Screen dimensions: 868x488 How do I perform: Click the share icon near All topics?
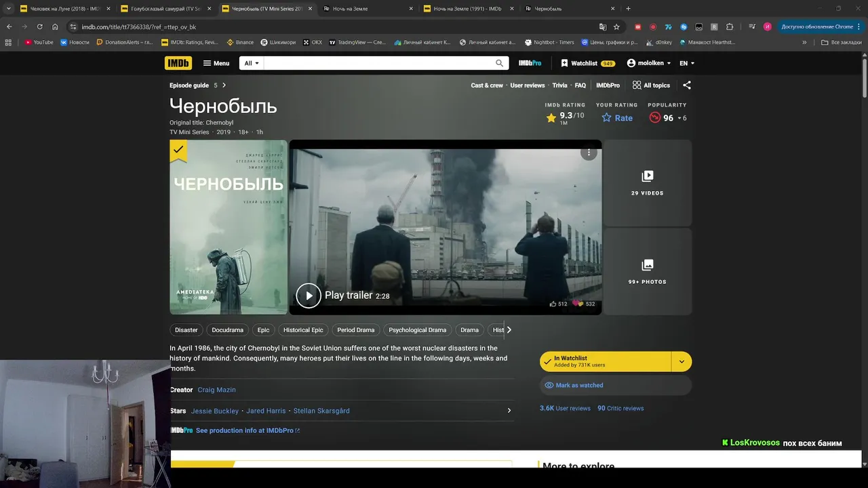[687, 85]
